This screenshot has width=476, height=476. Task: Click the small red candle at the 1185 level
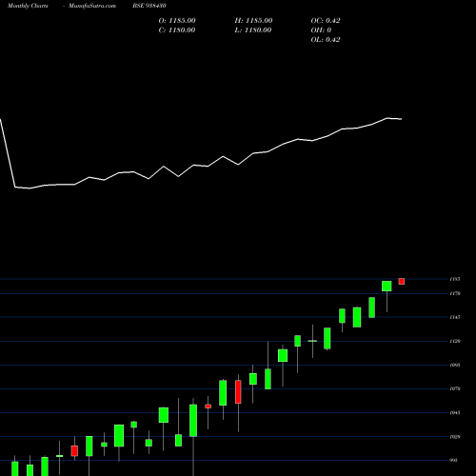click(402, 282)
